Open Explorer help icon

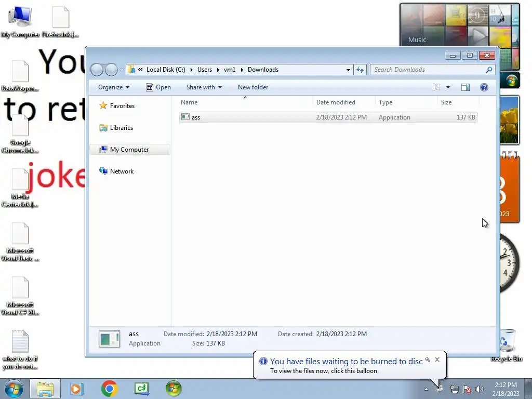pos(484,87)
